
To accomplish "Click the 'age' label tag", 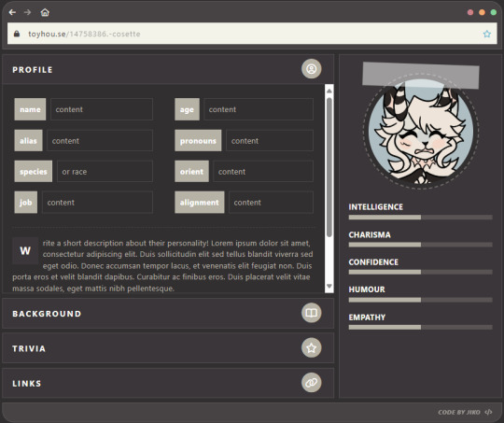I will click(187, 109).
